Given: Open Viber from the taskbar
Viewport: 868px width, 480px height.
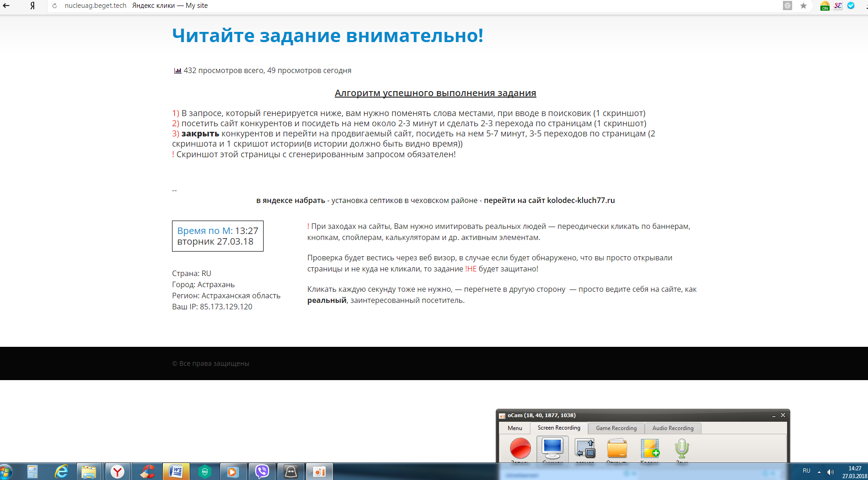Looking at the screenshot, I should tap(262, 472).
